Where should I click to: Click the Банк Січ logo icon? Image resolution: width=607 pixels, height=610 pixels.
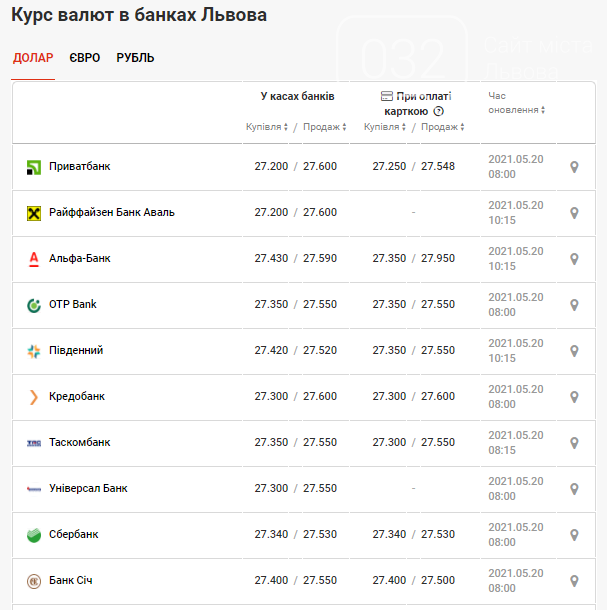click(x=33, y=581)
